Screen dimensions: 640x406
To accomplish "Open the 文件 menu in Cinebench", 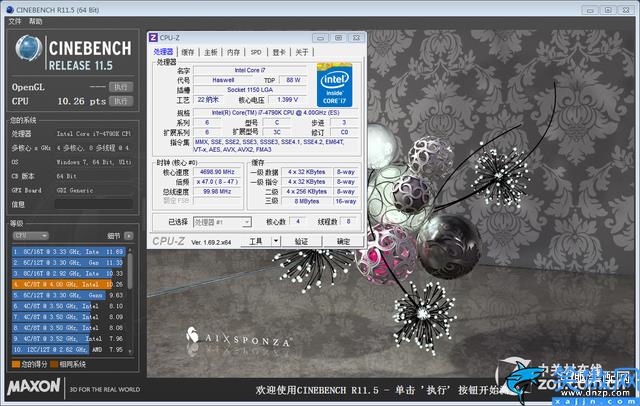I will pos(15,22).
